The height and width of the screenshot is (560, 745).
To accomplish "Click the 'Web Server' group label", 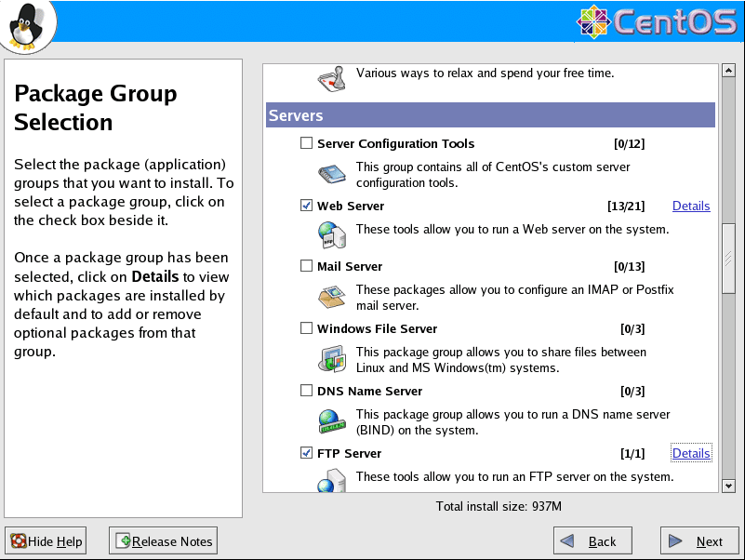I will coord(351,206).
